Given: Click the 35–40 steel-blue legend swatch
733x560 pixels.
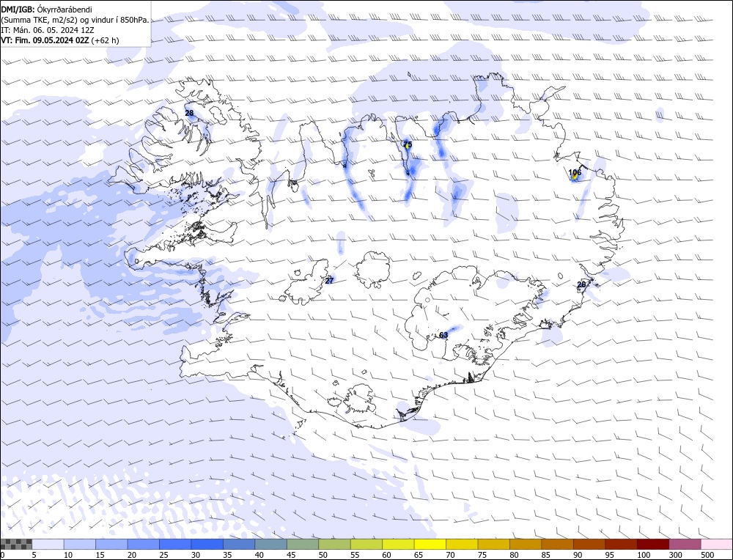Looking at the screenshot, I should pos(239,544).
